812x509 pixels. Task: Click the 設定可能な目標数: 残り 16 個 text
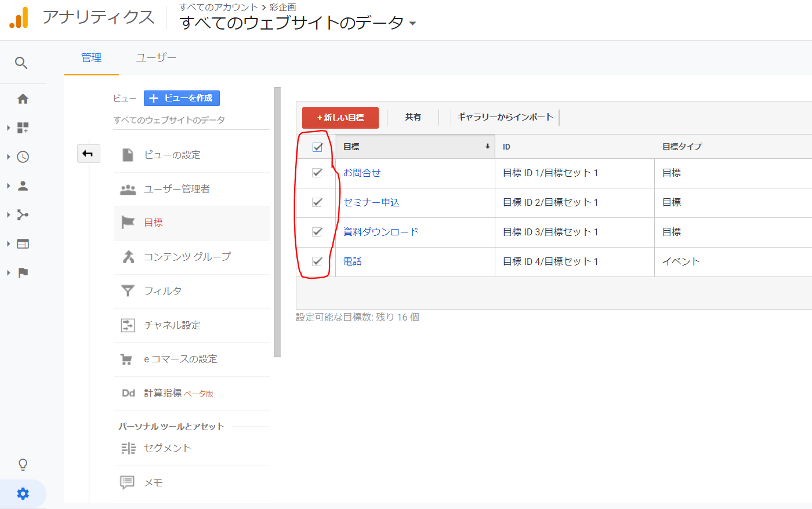[x=358, y=317]
